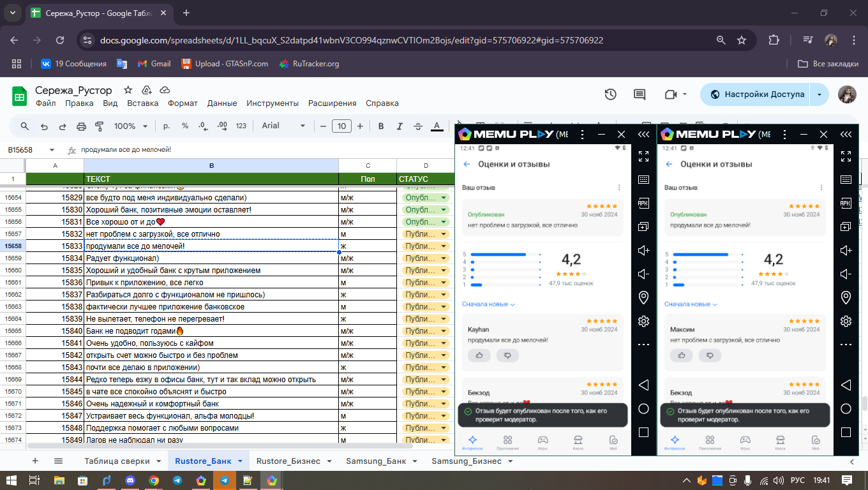Image resolution: width=868 pixels, height=490 pixels.
Task: Open the zoom 100% dropdown
Action: (x=131, y=126)
